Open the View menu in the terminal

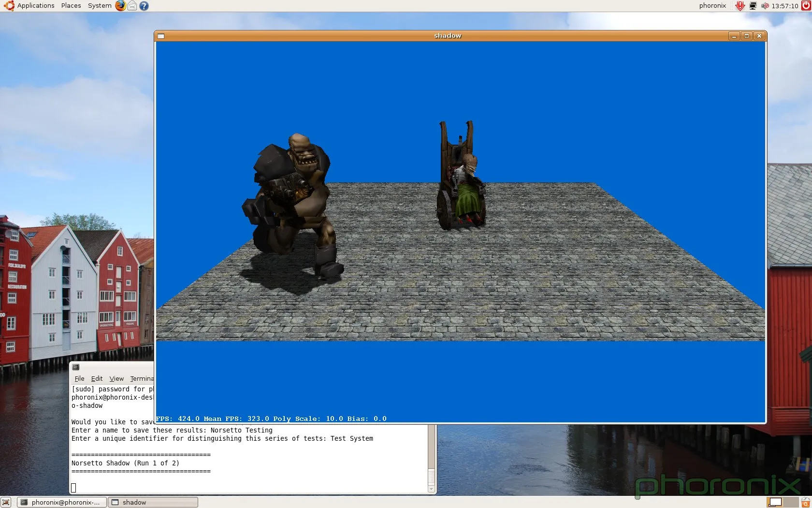(x=116, y=379)
